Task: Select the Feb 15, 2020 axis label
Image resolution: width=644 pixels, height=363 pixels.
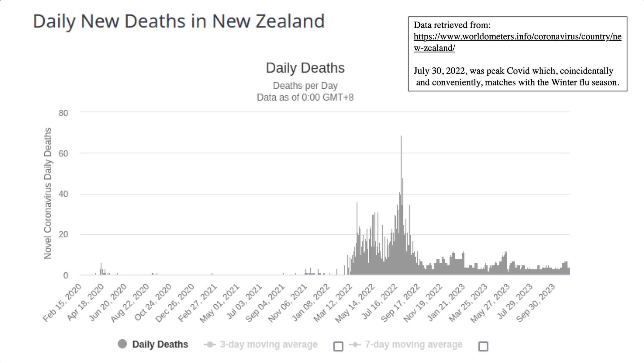Action: click(62, 302)
